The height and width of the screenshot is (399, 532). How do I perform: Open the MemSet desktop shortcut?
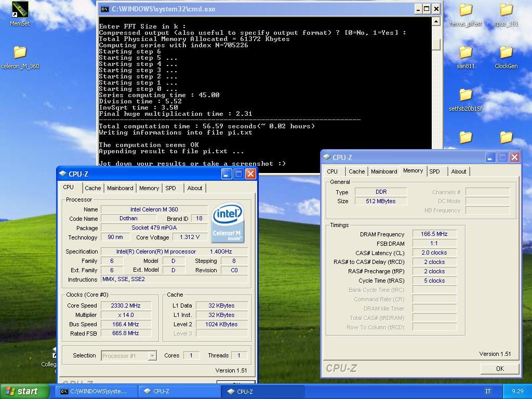tap(20, 14)
